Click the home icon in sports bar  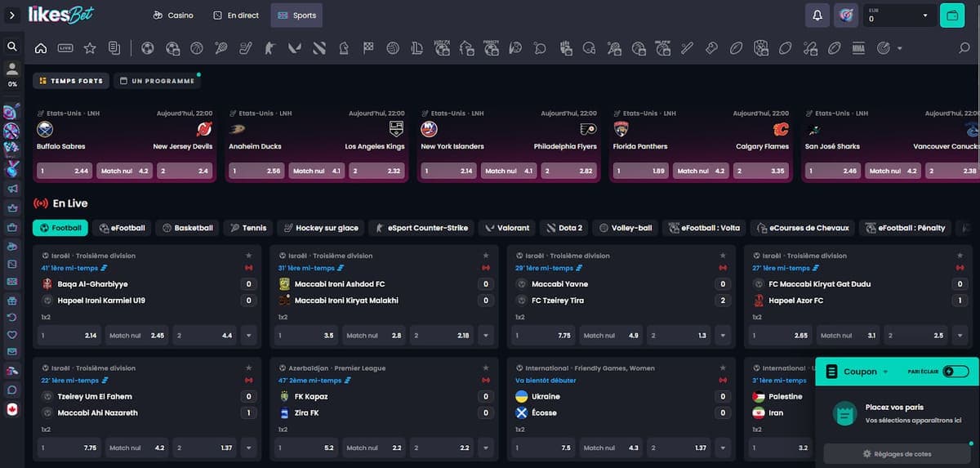tap(41, 48)
